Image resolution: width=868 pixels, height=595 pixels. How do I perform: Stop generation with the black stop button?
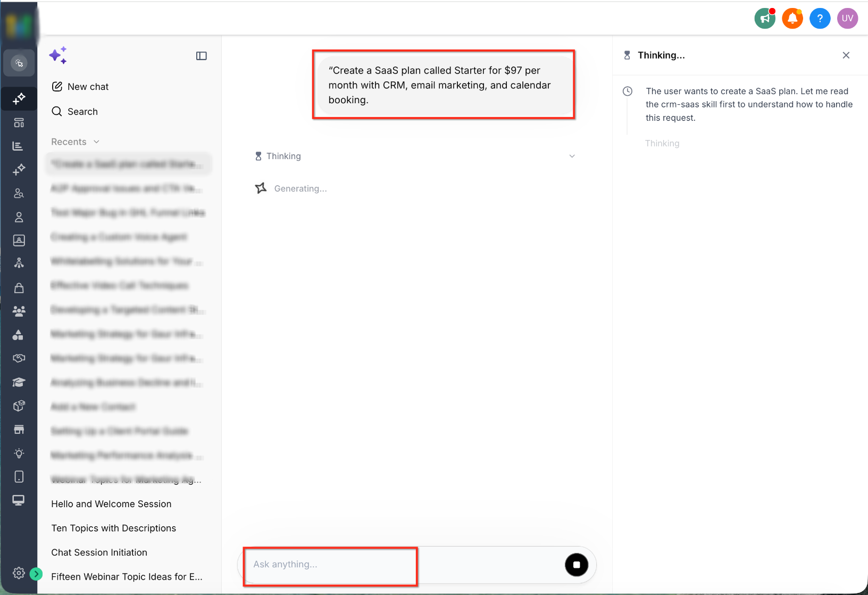pyautogui.click(x=577, y=565)
